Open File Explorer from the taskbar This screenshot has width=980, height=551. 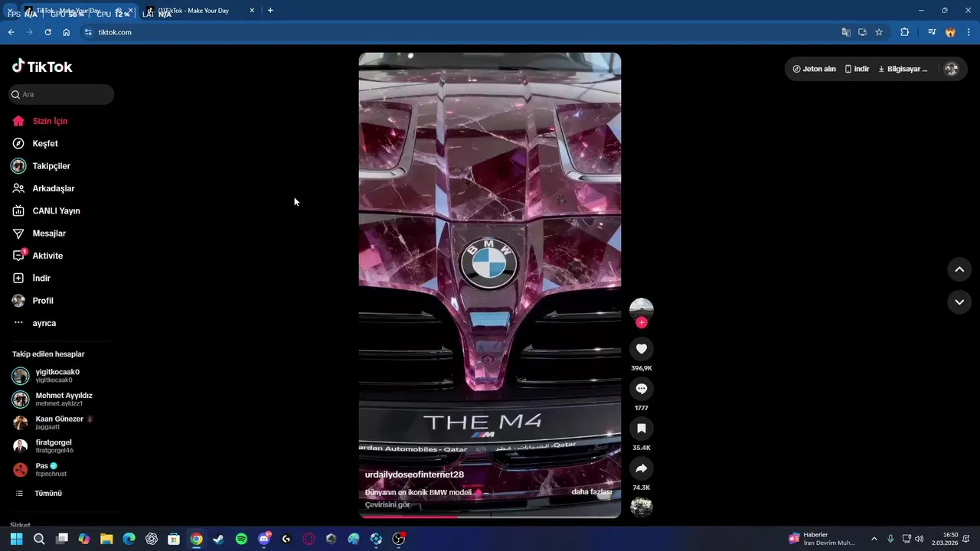tap(106, 539)
